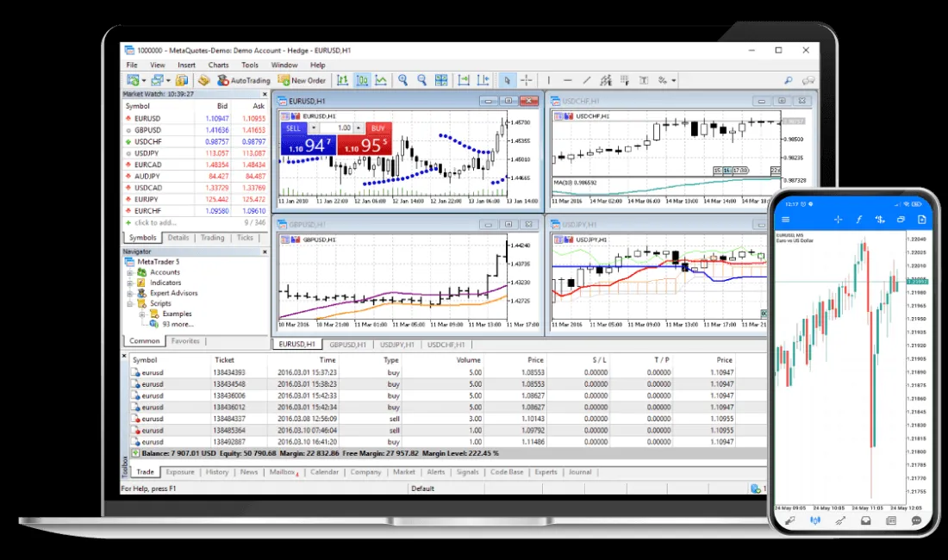Open the Indicators list from the toolbar
The height and width of the screenshot is (560, 948).
click(204, 80)
